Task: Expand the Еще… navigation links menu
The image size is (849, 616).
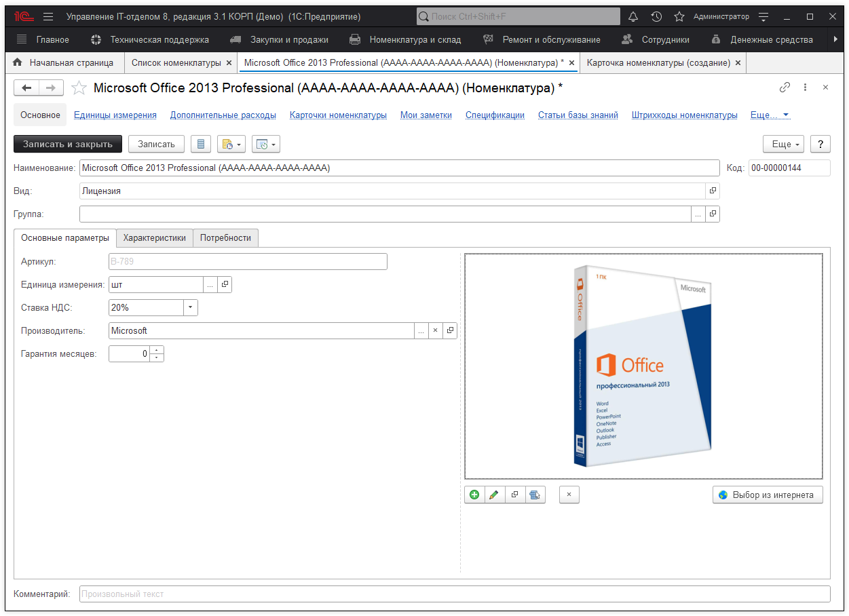Action: point(770,115)
